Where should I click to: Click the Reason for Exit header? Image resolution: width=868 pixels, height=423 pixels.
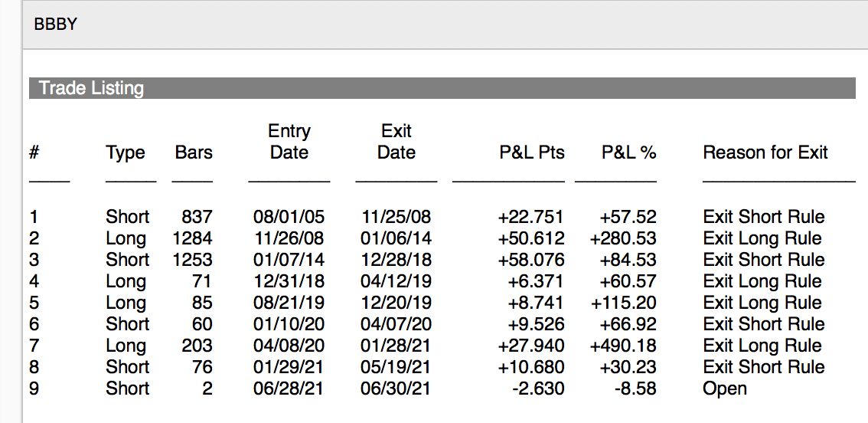765,152
